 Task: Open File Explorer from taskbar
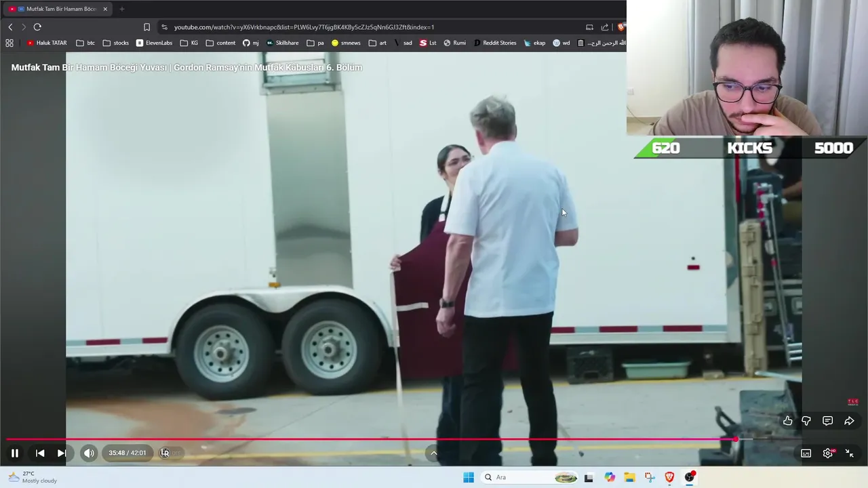tap(629, 477)
